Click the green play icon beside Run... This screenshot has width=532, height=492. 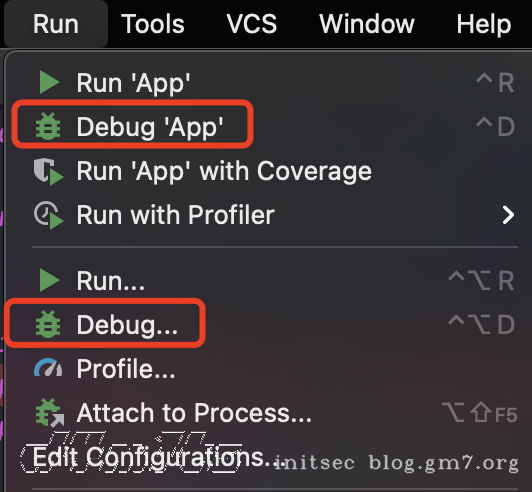point(50,280)
